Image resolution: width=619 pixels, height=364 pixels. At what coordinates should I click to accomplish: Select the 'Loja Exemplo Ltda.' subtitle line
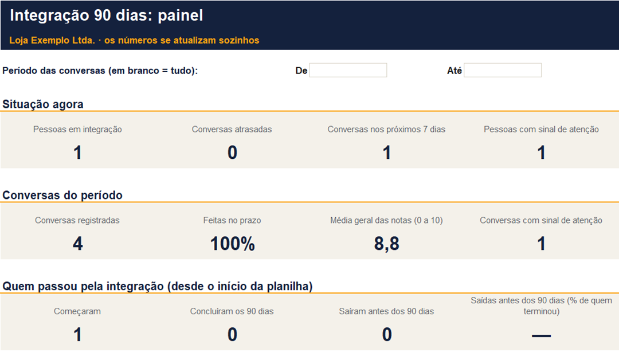134,40
